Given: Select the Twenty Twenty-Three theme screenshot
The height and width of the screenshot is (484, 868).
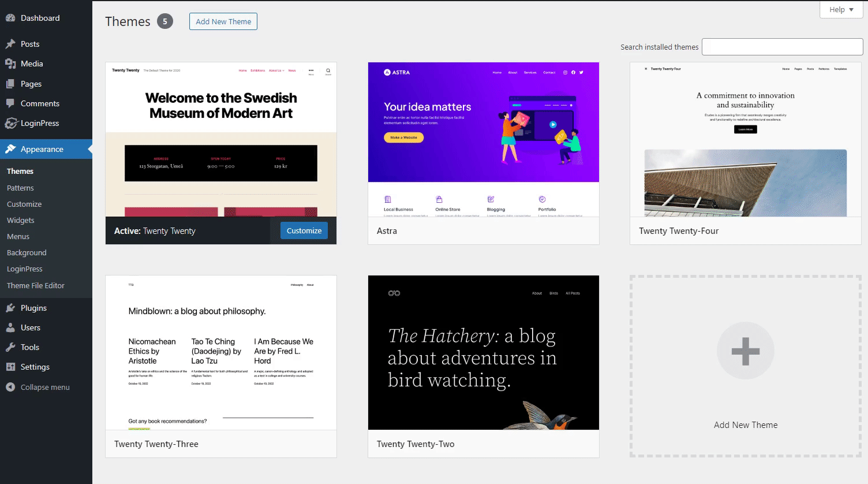Looking at the screenshot, I should [x=221, y=352].
